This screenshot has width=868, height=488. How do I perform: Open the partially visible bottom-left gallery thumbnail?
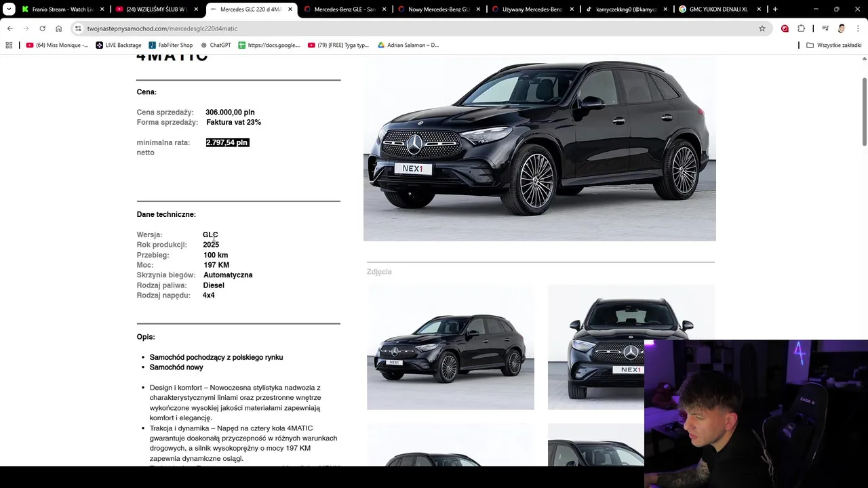(x=451, y=445)
